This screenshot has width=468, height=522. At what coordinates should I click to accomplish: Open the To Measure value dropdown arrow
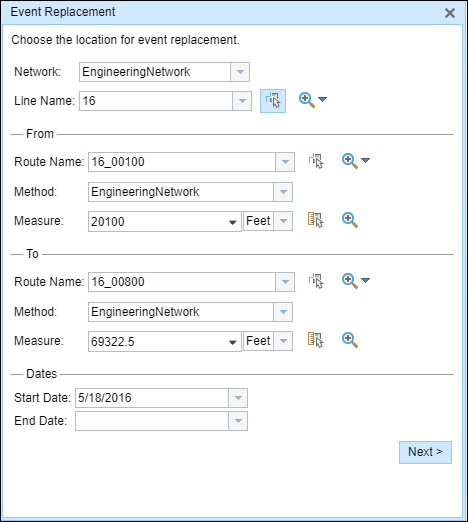233,342
